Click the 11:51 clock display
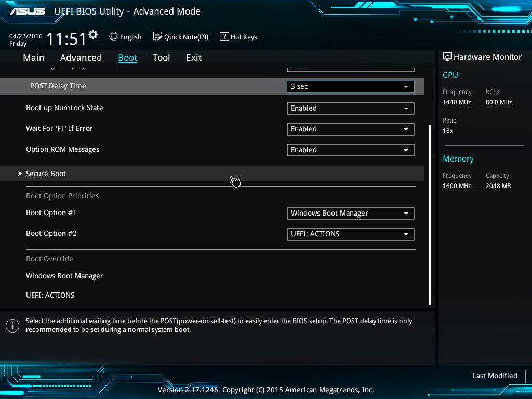This screenshot has width=532, height=399. click(x=66, y=38)
